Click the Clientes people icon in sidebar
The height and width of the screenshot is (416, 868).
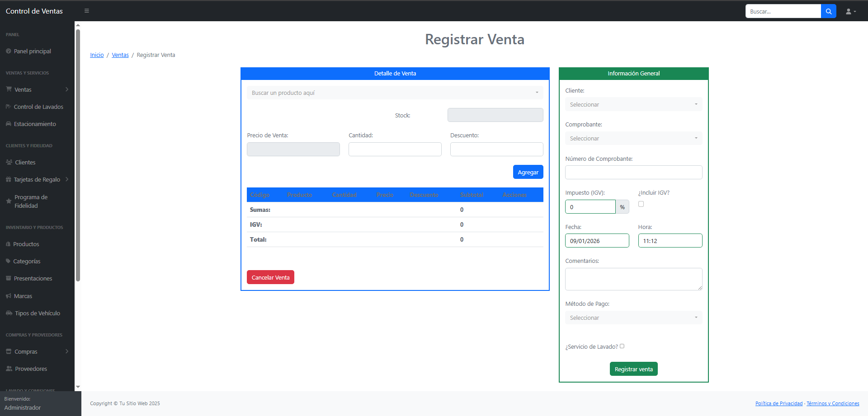[x=9, y=162]
